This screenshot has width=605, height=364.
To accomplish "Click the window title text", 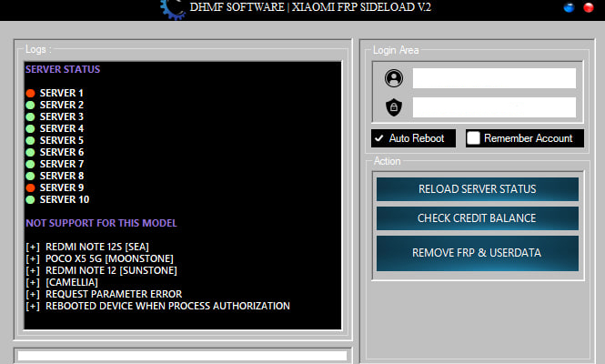I will (310, 7).
